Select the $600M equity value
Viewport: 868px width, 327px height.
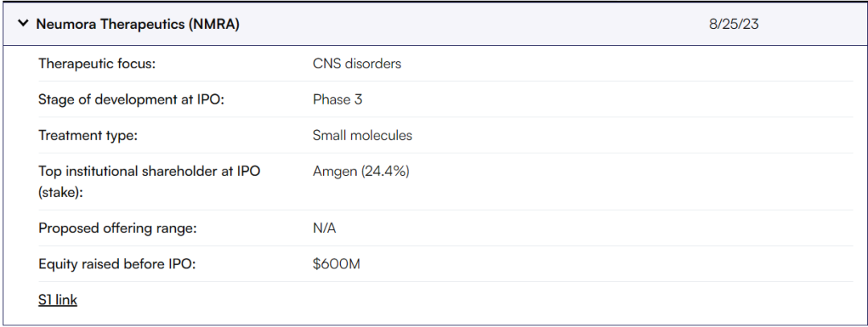(x=336, y=264)
